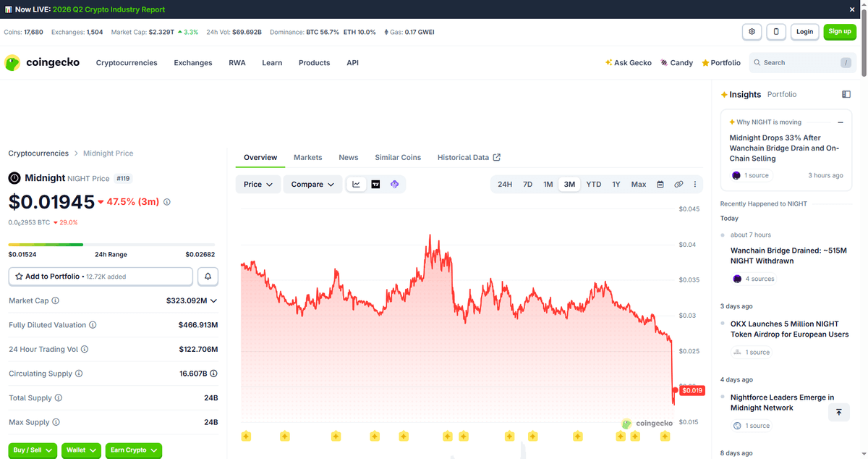This screenshot has height=459, width=868.
Task: Click the mobile app phone icon
Action: 776,32
